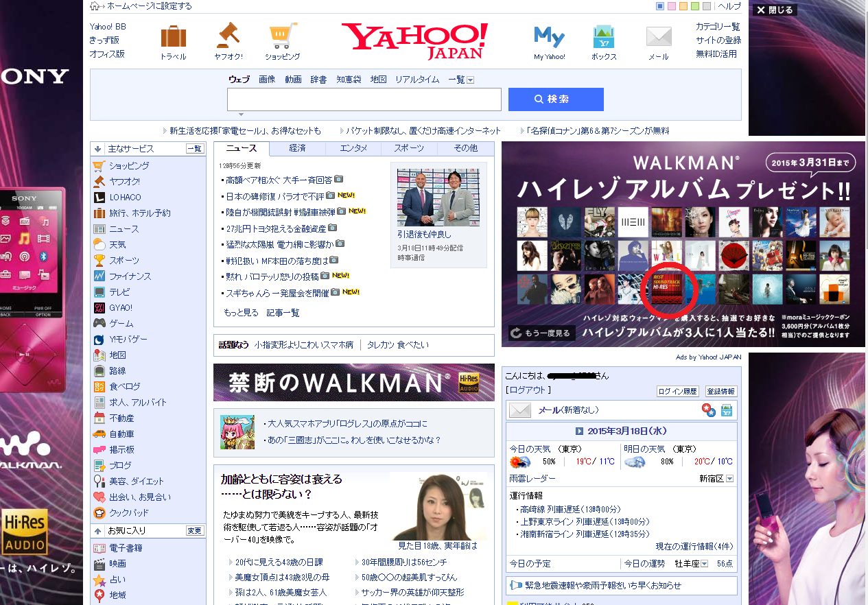This screenshot has width=868, height=605.
Task: Switch to the 経済 news tab
Action: 298,148
